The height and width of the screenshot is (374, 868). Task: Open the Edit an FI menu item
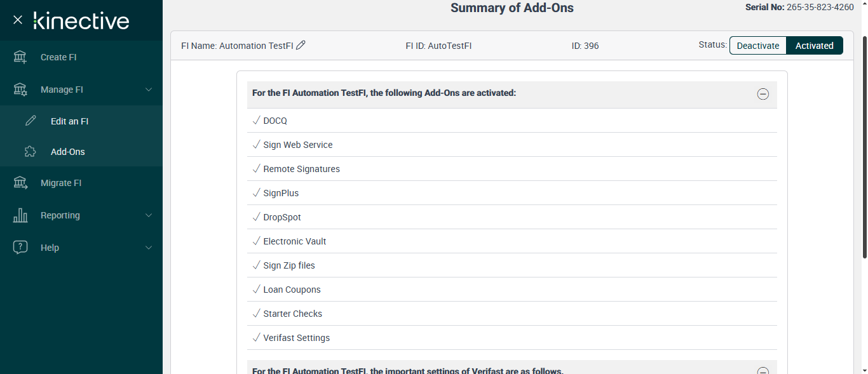pos(69,121)
